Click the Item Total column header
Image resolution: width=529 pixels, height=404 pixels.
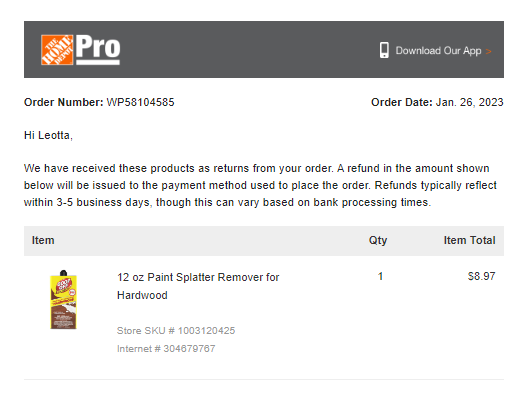[469, 240]
